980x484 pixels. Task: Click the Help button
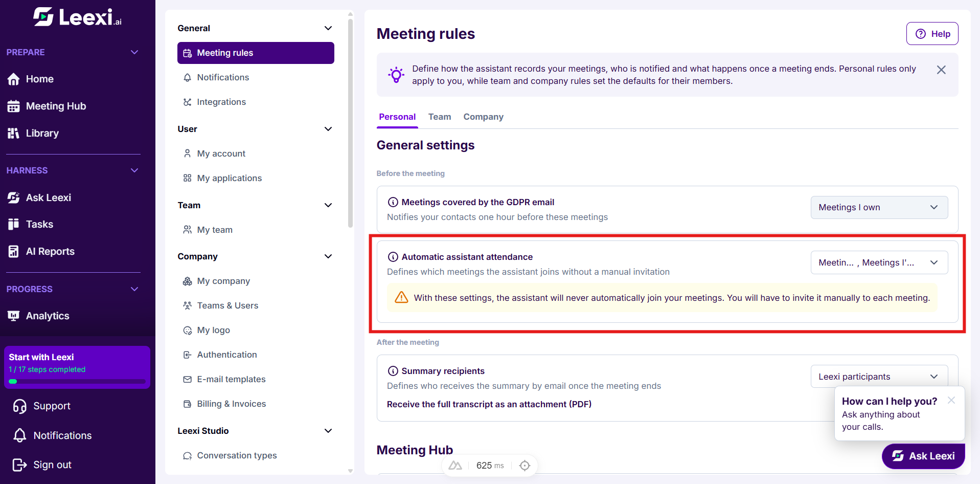click(x=932, y=34)
